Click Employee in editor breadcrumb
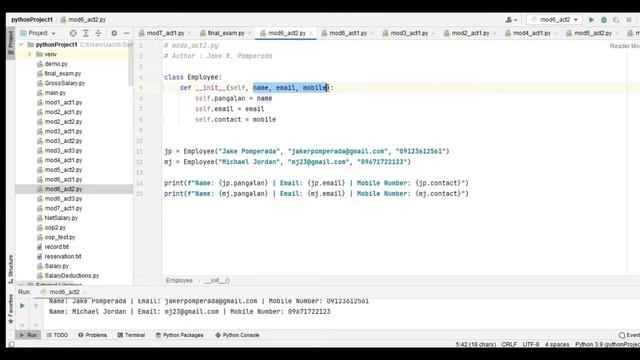This screenshot has height=360, width=640. click(x=179, y=281)
